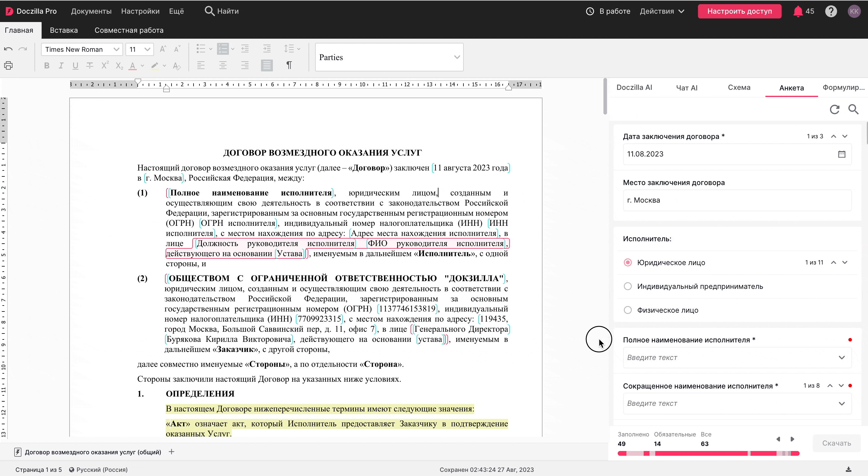
Task: Expand the Parties style dropdown
Action: (x=457, y=57)
